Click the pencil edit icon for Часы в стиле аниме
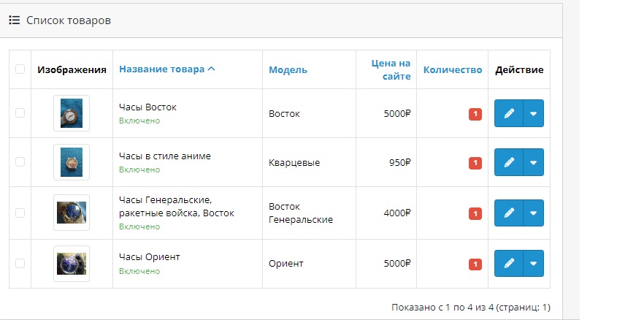The image size is (644, 320). pos(508,162)
